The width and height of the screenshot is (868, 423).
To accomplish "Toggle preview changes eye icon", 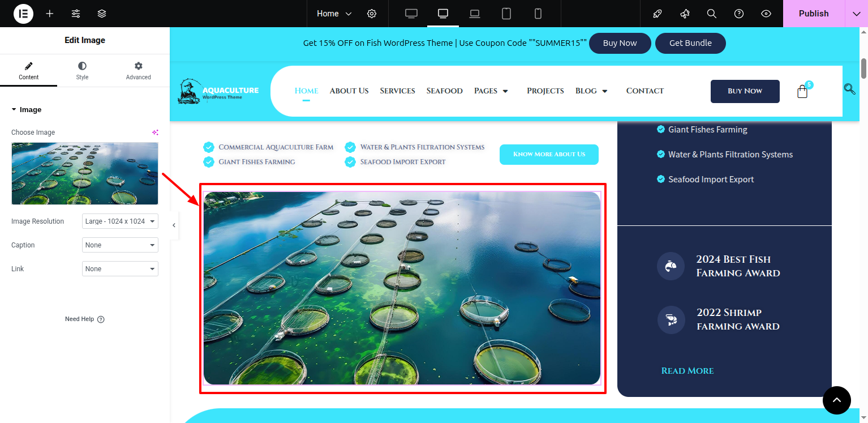I will 766,14.
